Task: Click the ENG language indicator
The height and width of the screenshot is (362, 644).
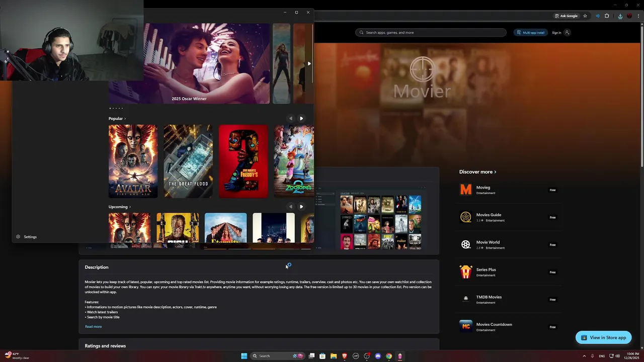Action: point(602,356)
